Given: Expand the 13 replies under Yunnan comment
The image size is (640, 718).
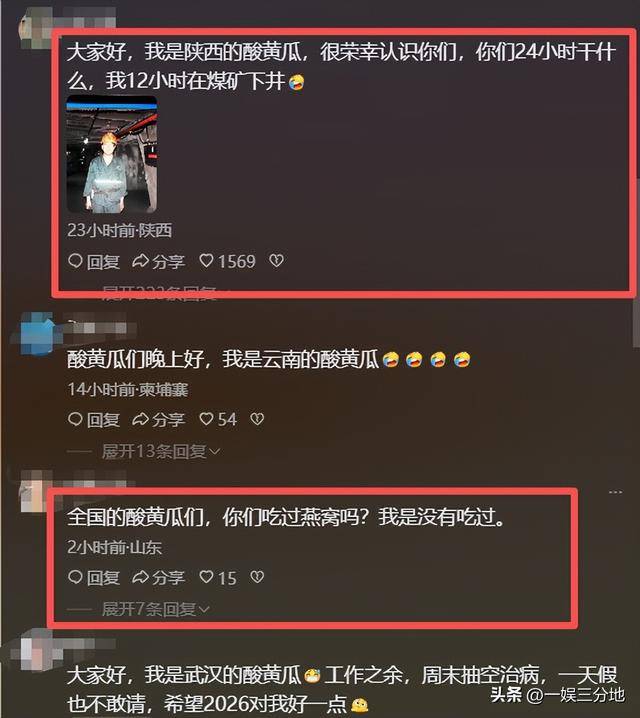Looking at the screenshot, I should click(160, 451).
